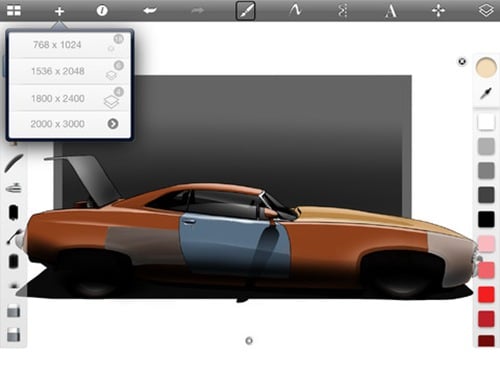500x375 pixels.
Task: Open the gallery grid view
Action: [x=14, y=11]
